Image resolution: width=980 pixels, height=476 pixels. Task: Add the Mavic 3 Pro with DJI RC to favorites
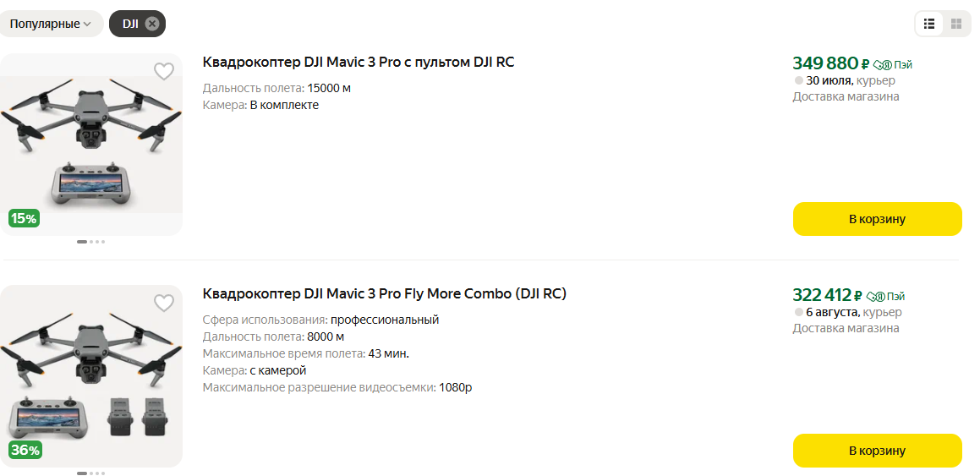pyautogui.click(x=164, y=72)
